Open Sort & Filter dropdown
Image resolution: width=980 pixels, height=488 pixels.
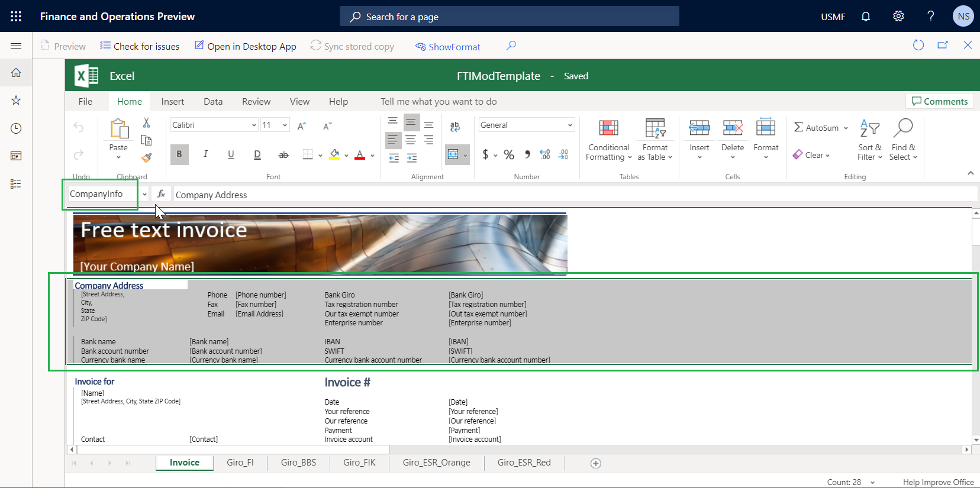click(x=869, y=140)
